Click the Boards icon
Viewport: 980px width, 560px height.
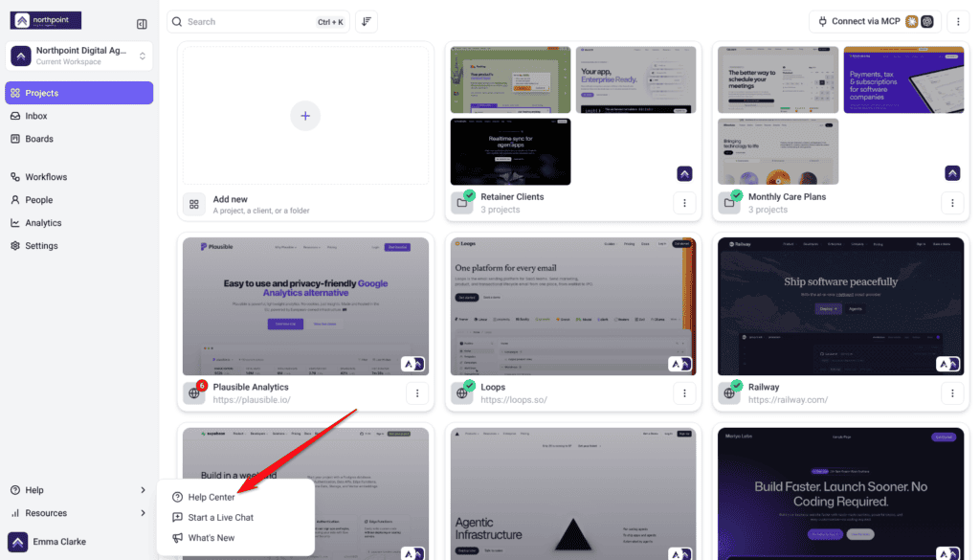pyautogui.click(x=15, y=139)
